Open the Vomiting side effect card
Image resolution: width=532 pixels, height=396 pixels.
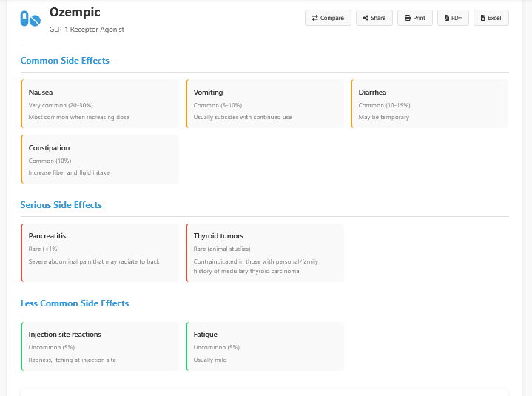(x=265, y=104)
